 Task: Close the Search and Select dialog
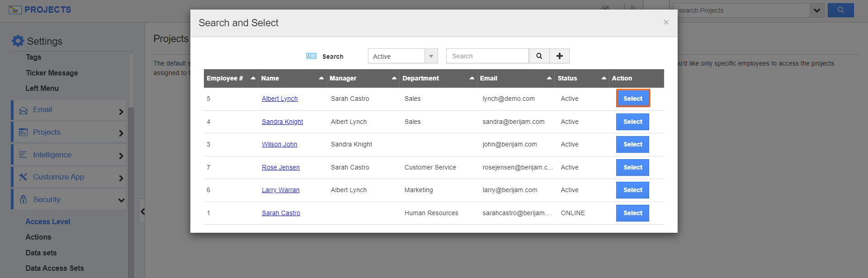pos(665,22)
